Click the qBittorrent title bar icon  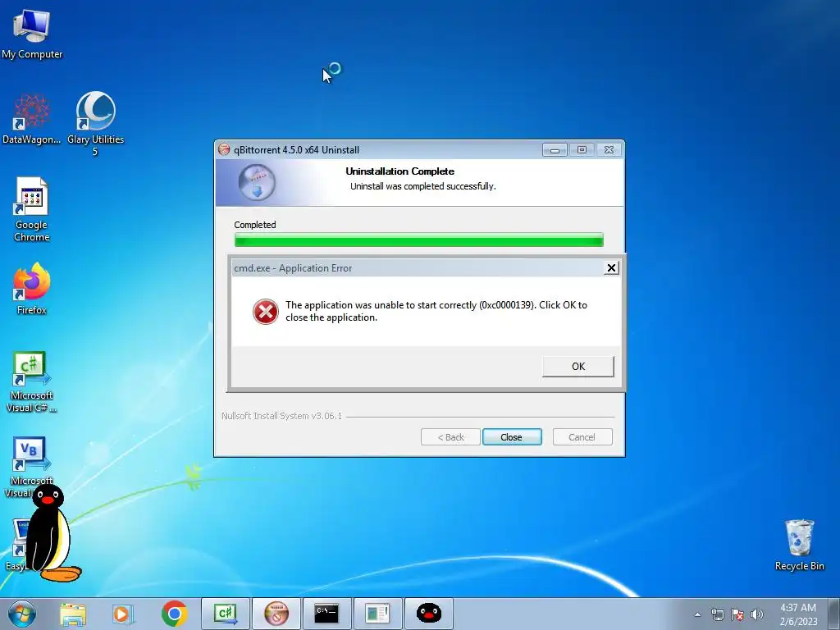[224, 150]
